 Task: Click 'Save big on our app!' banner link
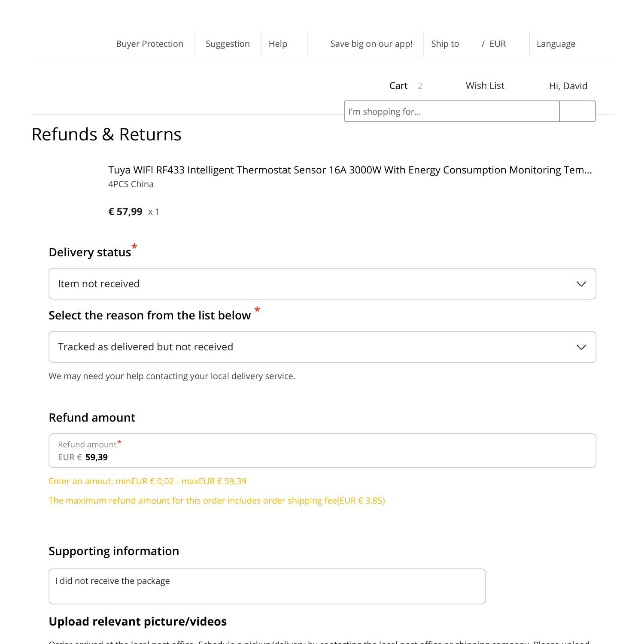[x=371, y=43]
